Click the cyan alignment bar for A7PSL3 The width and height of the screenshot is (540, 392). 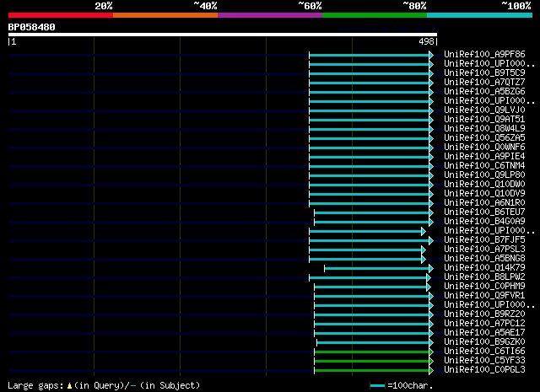point(365,250)
